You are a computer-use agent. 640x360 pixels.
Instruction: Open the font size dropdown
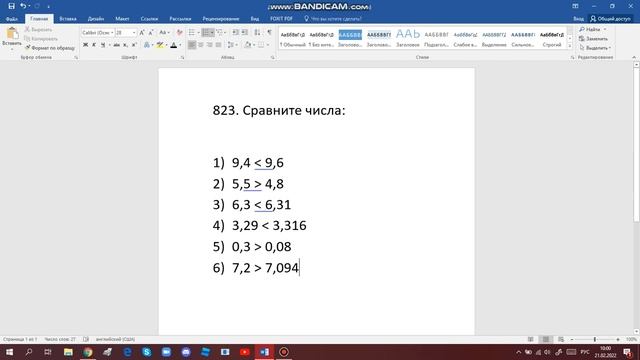tap(134, 32)
